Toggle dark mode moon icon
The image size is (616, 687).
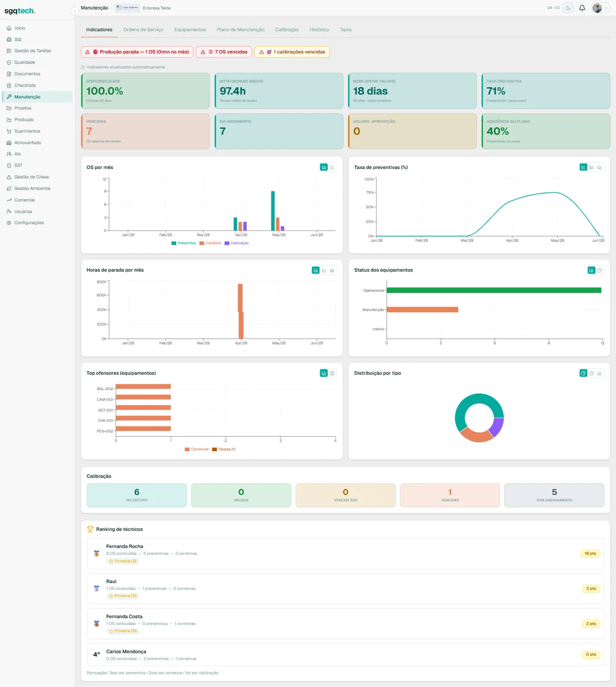[568, 8]
